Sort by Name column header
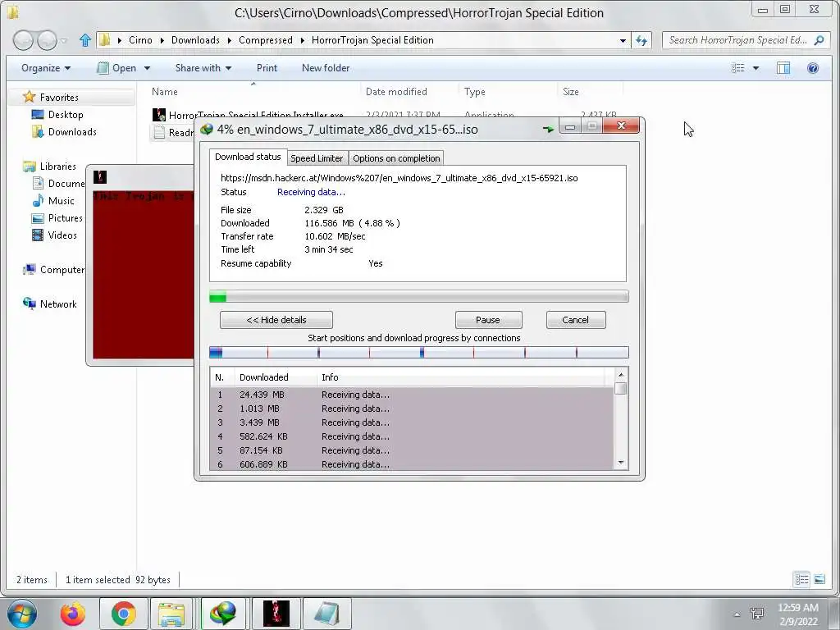The image size is (840, 630). pos(164,92)
